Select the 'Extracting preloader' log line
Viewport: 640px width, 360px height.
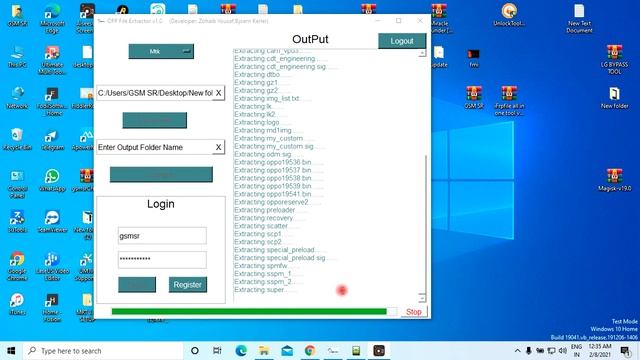270,210
